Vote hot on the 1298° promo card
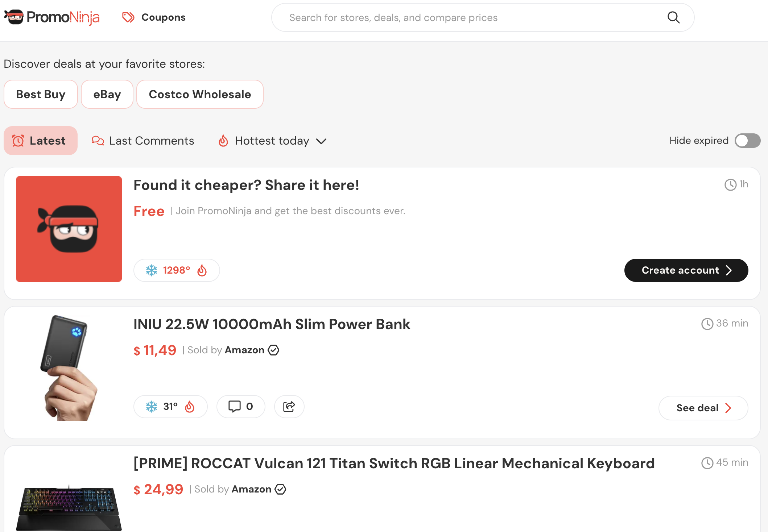 click(202, 270)
